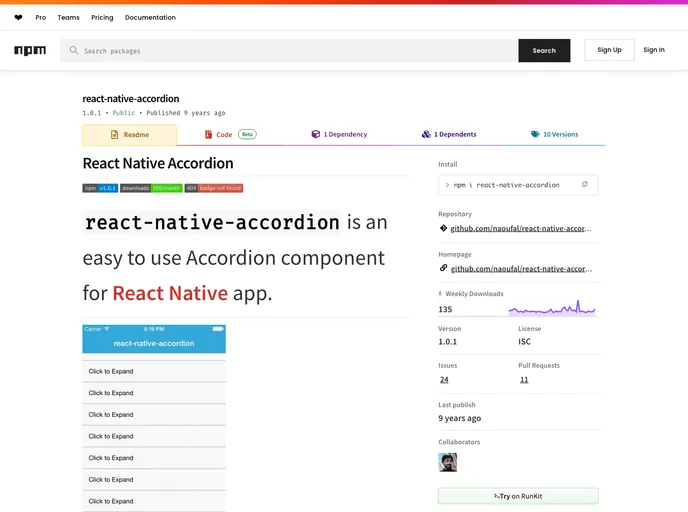This screenshot has width=688, height=512.
Task: Click the Sign Up button
Action: point(609,50)
